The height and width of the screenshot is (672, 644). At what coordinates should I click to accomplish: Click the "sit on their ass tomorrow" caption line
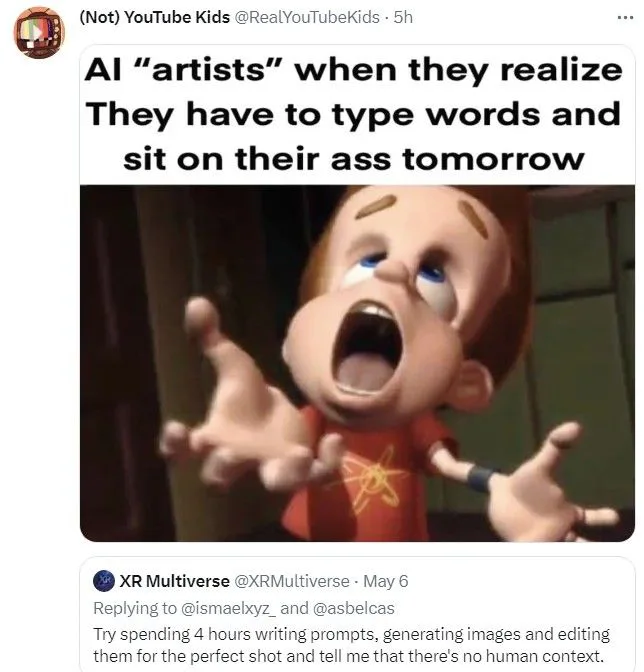354,159
